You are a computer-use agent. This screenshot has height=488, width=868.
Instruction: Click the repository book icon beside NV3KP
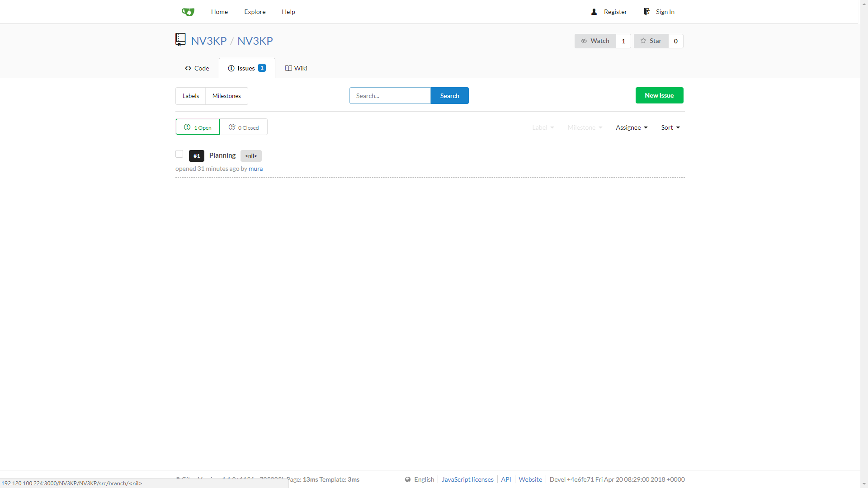180,39
